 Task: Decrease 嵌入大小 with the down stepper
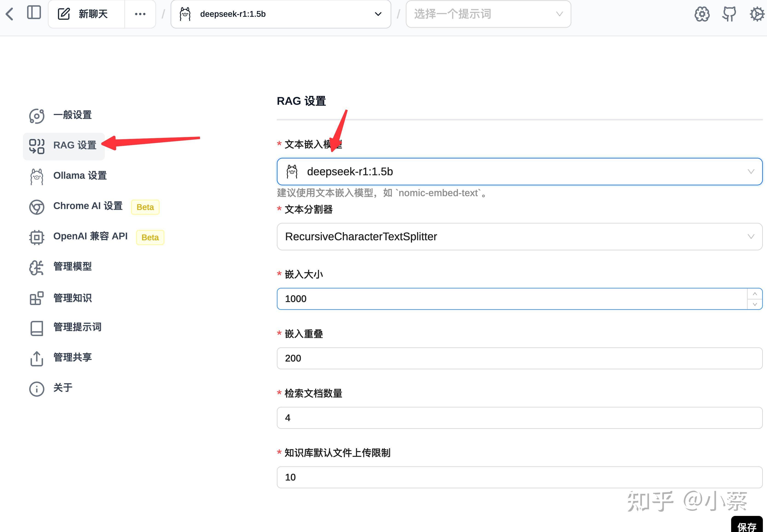(755, 304)
